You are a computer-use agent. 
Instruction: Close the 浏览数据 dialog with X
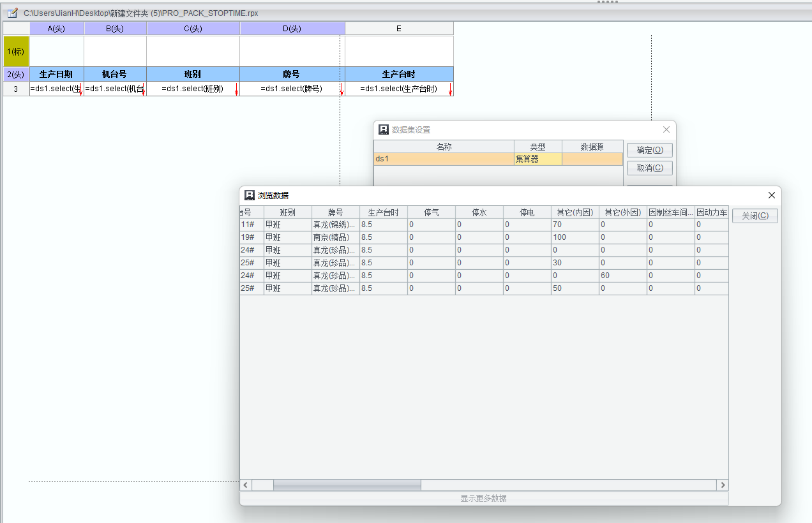pyautogui.click(x=771, y=195)
